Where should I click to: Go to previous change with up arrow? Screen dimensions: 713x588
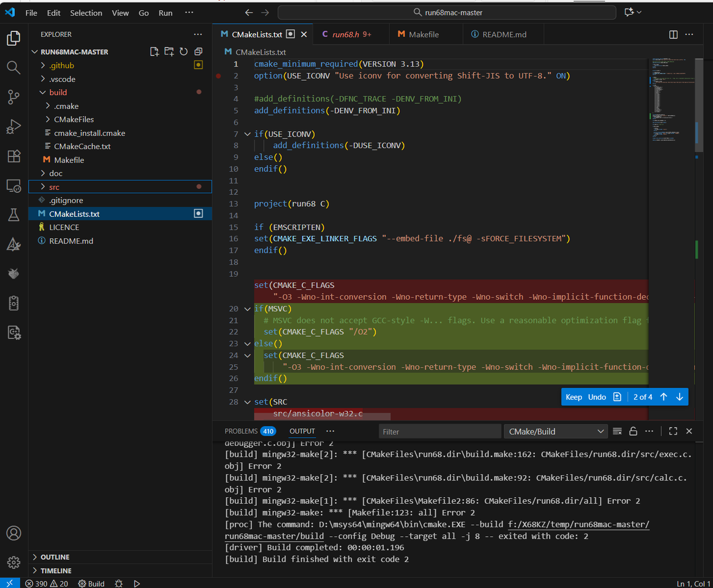pos(664,397)
